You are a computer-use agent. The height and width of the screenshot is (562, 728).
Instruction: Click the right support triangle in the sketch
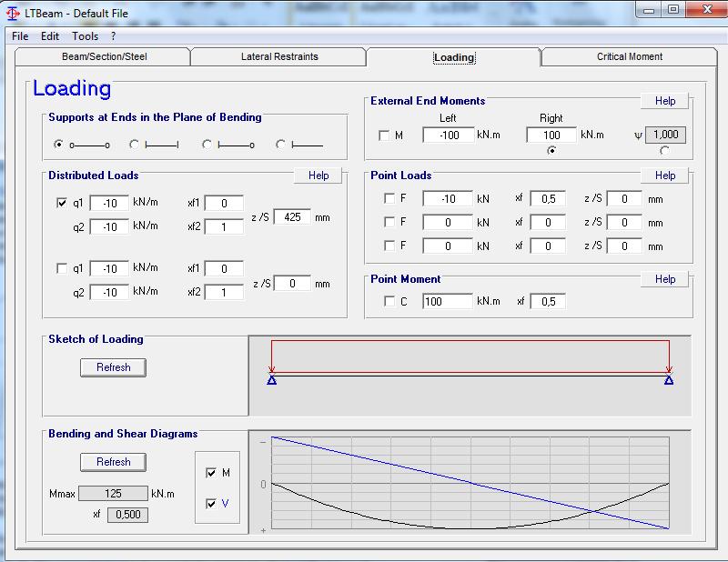click(x=669, y=380)
